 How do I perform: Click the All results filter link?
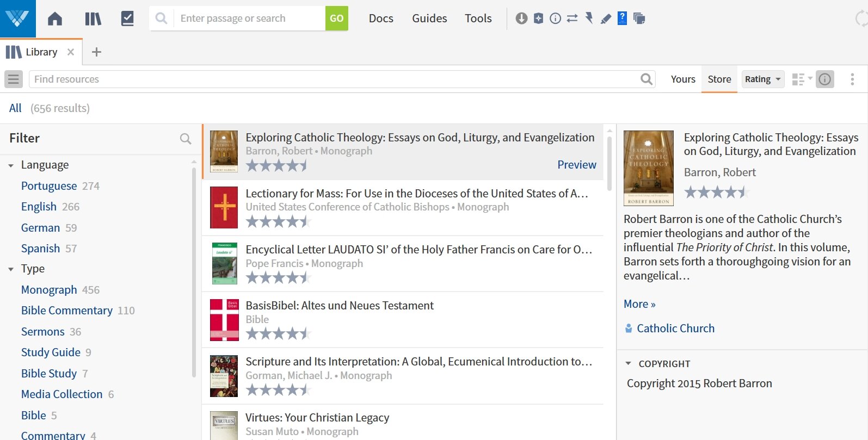point(15,108)
